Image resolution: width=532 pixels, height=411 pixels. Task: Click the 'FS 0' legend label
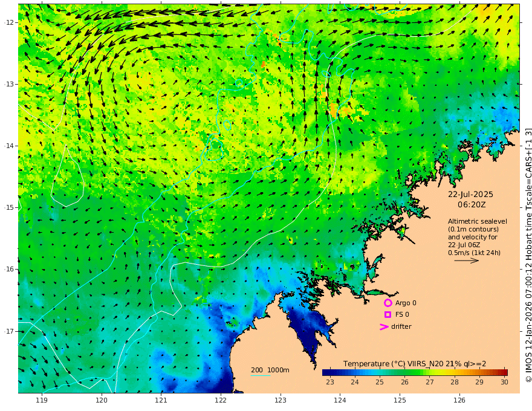tap(402, 314)
